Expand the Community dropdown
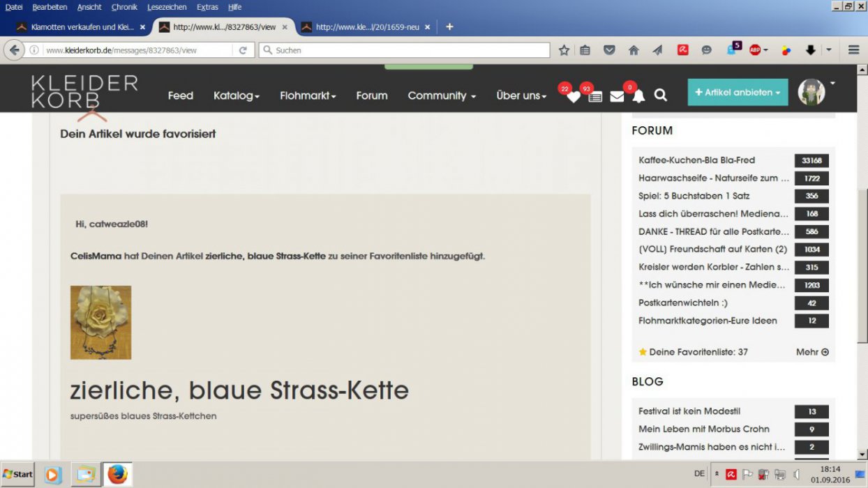This screenshot has height=488, width=868. point(442,96)
